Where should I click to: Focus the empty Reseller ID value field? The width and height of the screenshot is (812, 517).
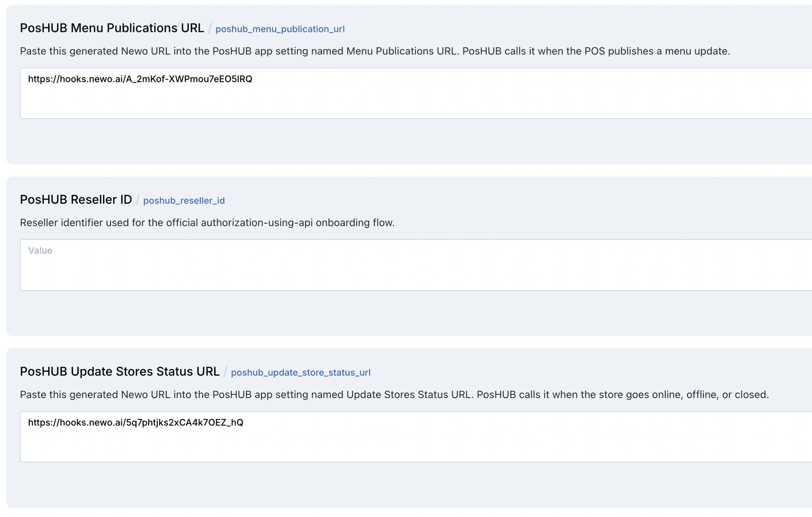pos(416,265)
